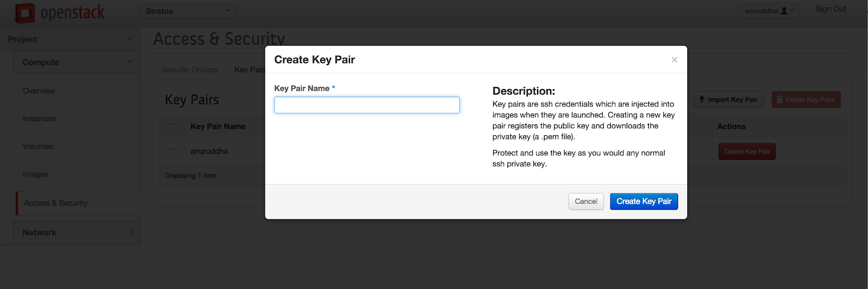Click the upload arrow on Import Key Pair
868x289 pixels.
tap(702, 99)
